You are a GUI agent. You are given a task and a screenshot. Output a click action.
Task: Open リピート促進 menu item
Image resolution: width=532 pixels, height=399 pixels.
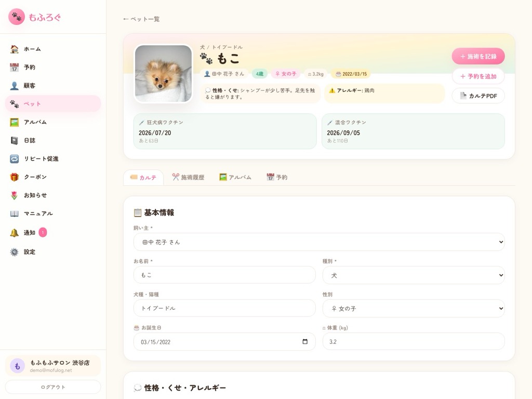(53, 159)
